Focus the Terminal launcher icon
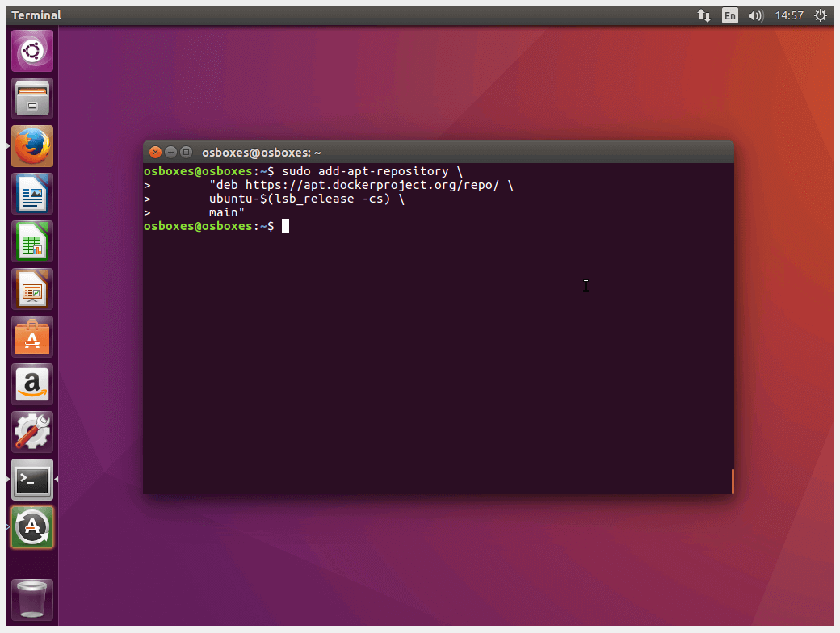 coord(32,480)
